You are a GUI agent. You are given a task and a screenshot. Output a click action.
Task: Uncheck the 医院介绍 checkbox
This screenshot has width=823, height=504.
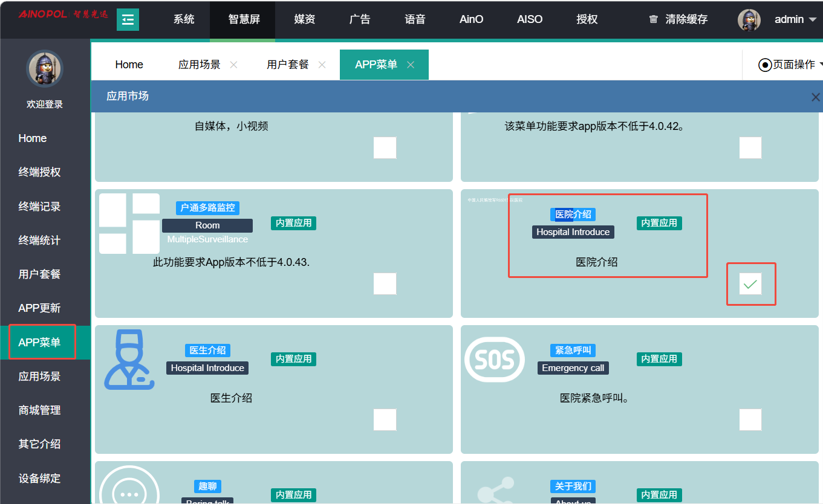(x=750, y=284)
